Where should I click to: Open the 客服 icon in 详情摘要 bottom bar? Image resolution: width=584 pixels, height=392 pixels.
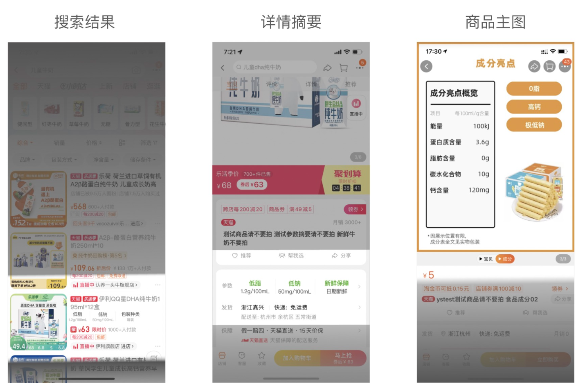tap(242, 358)
